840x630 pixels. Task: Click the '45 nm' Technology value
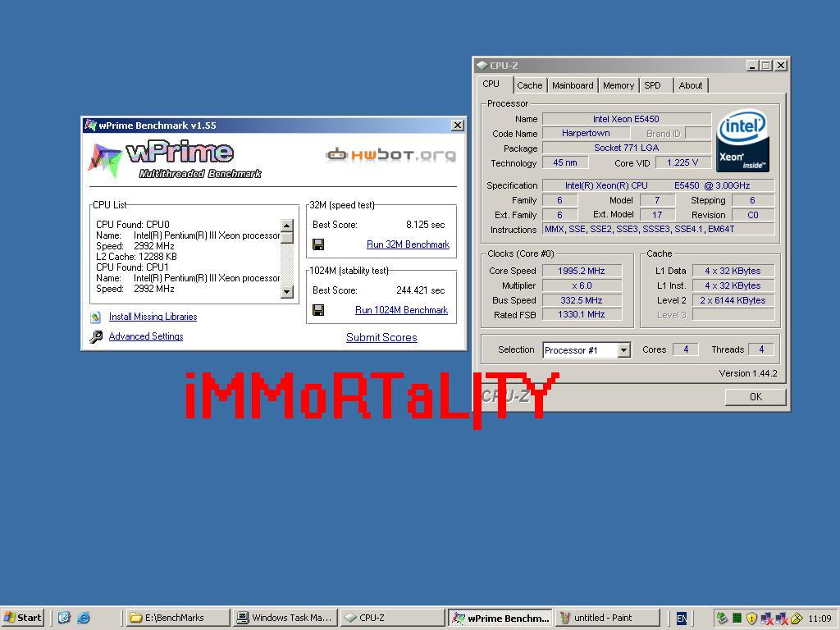(x=565, y=163)
